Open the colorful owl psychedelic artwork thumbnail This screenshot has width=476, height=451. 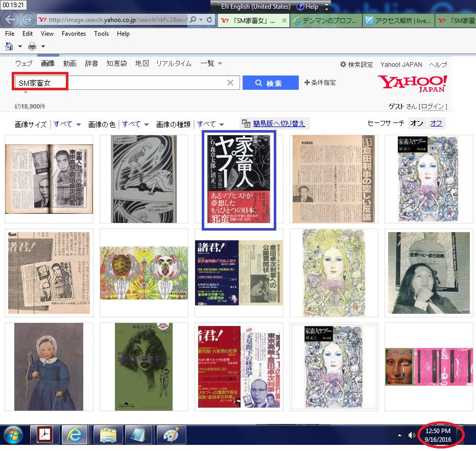pos(144,272)
